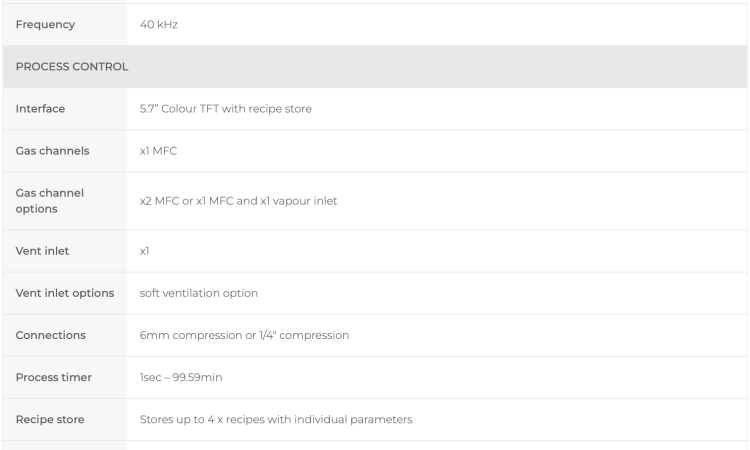Click the row divider under Recipe store
This screenshot has height=450, width=750.
tap(375, 440)
